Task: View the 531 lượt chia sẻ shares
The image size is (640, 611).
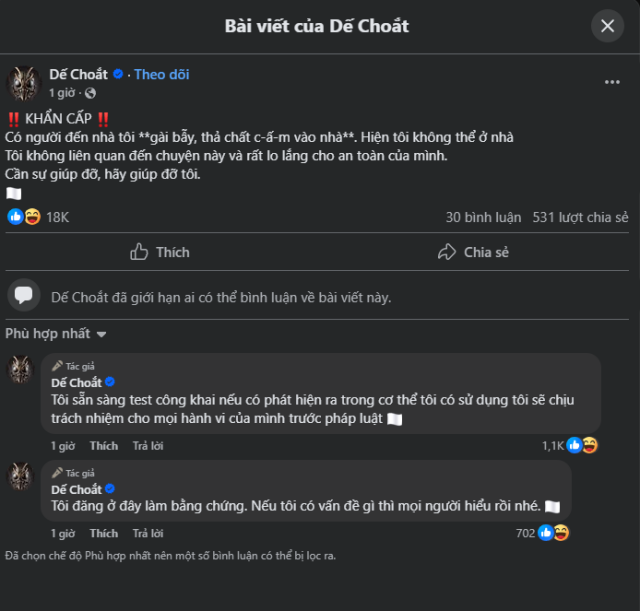Action: point(580,217)
